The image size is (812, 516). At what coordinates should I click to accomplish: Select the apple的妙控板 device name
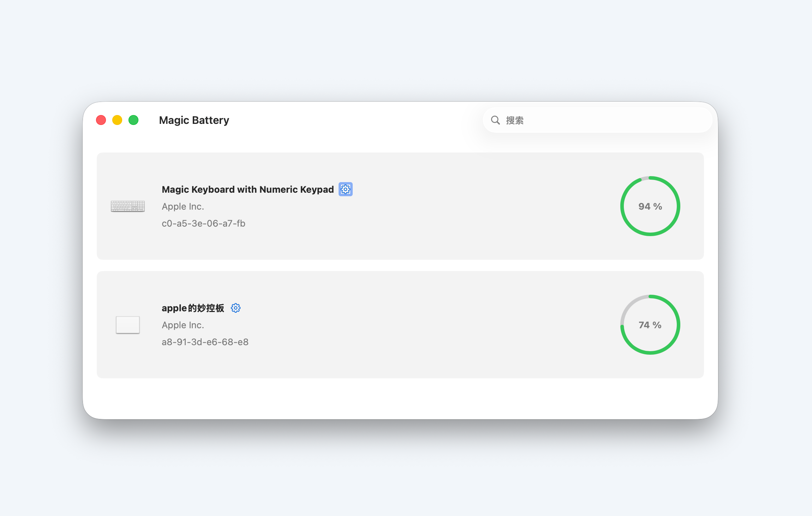coord(193,308)
